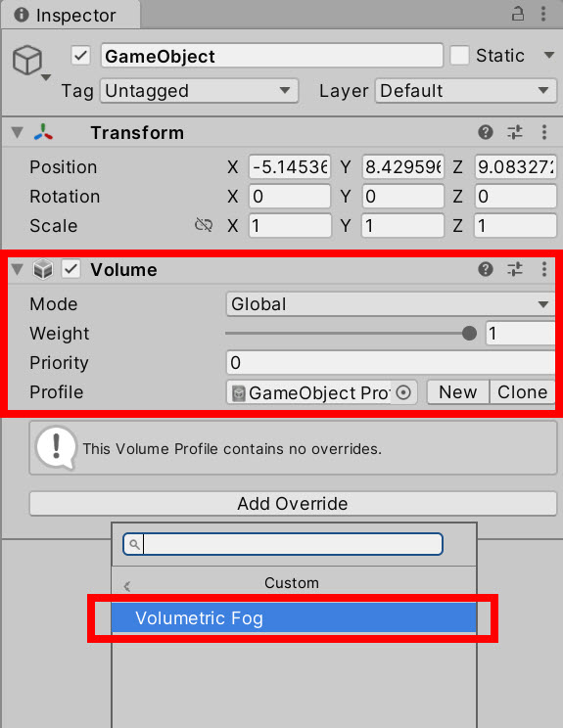This screenshot has width=563, height=728.
Task: Open the Transform component help icon
Action: tap(486, 132)
